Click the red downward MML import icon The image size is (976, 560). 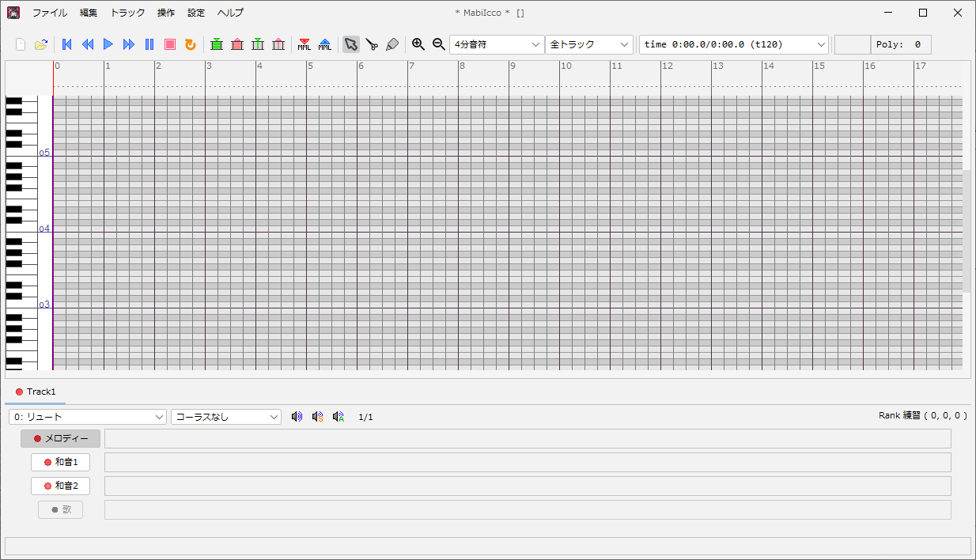(x=305, y=44)
